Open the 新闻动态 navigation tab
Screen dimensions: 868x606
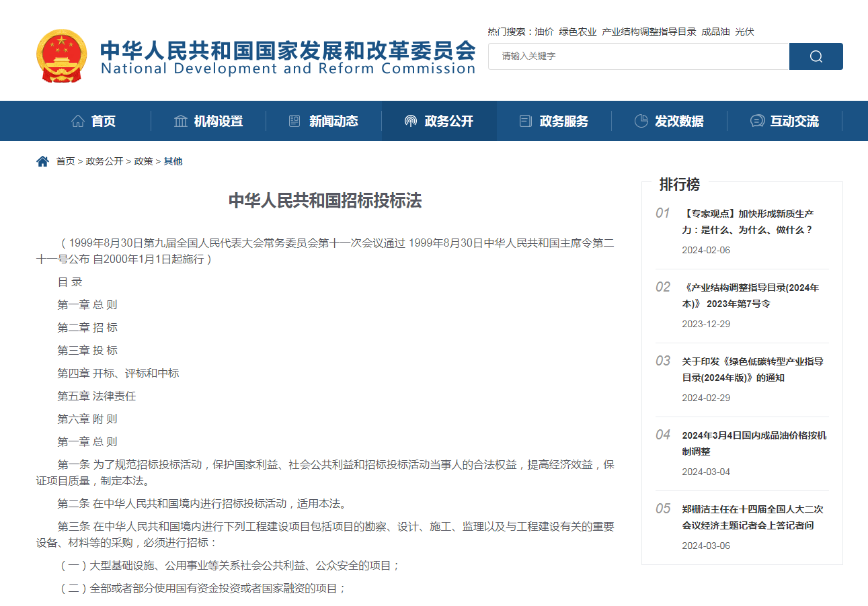(x=323, y=121)
